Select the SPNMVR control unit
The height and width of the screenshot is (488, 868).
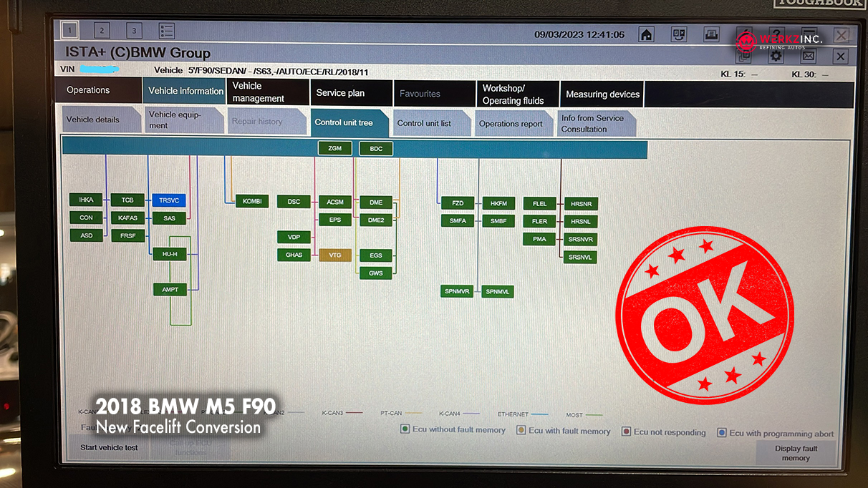click(457, 291)
